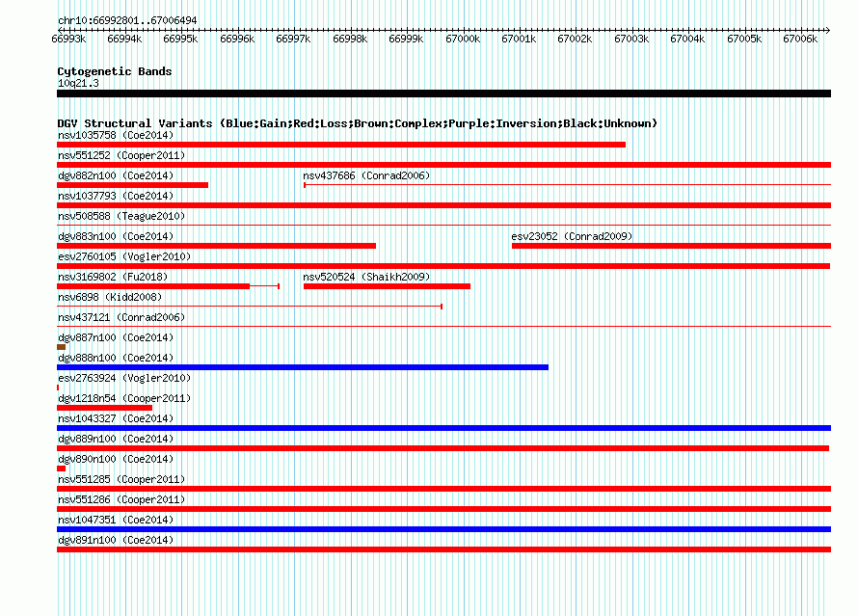Viewport: 858px width, 616px height.
Task: Click nsv1037793 (Coe2014) label
Action: 116,196
